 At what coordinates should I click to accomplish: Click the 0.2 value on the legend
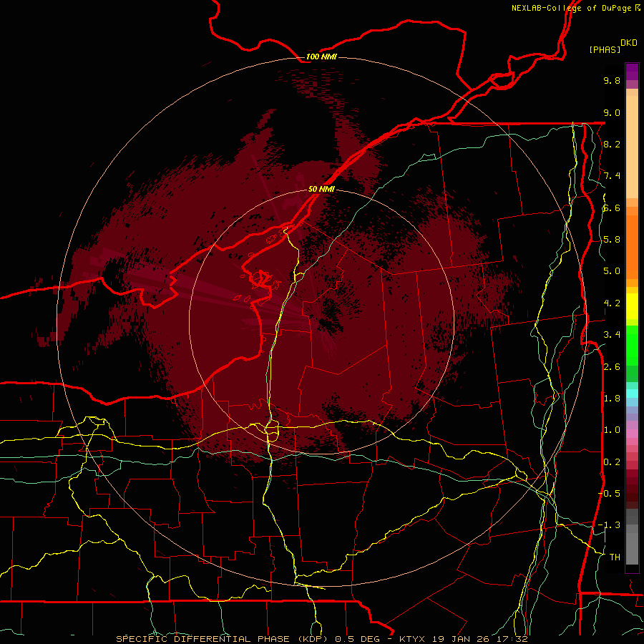point(612,462)
